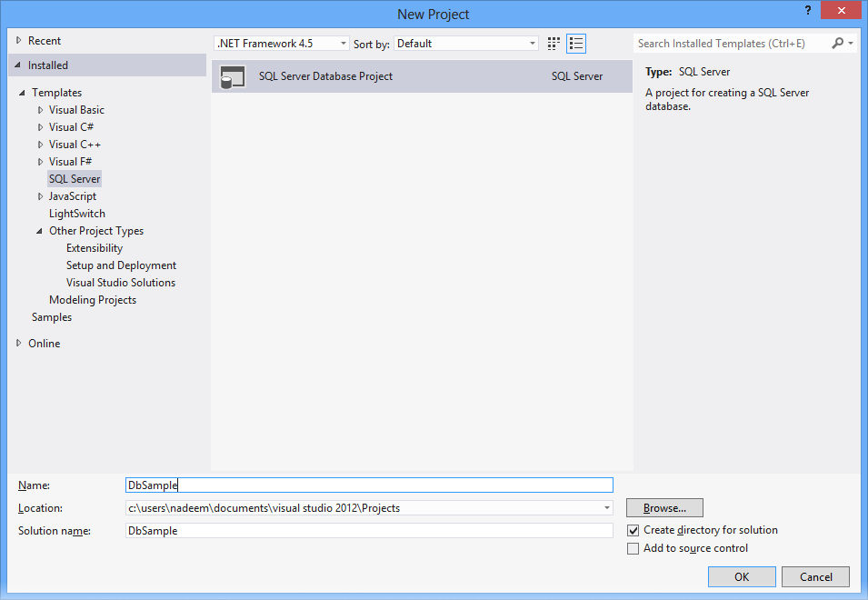Image resolution: width=868 pixels, height=600 pixels.
Task: Toggle Create directory for solution checkbox
Action: point(633,530)
